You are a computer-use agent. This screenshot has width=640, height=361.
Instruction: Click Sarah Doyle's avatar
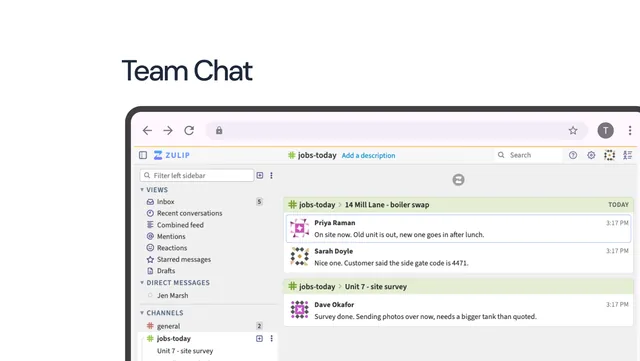(x=300, y=256)
